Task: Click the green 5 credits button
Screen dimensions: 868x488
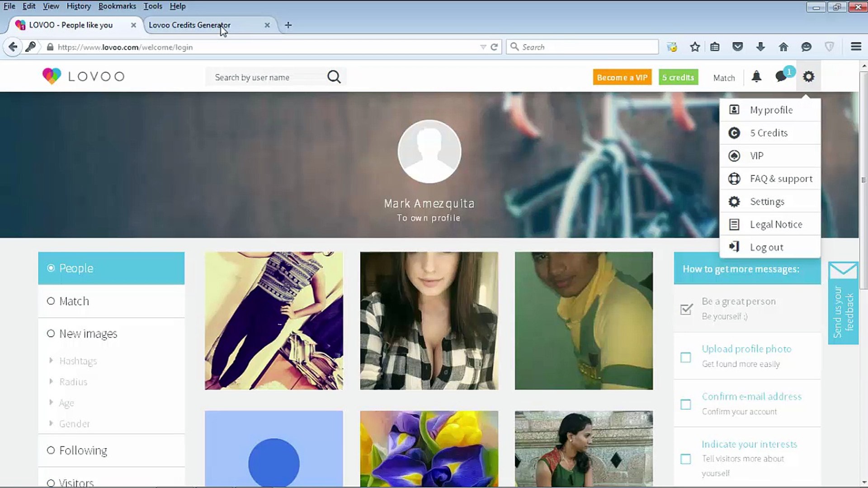Action: pos(678,77)
